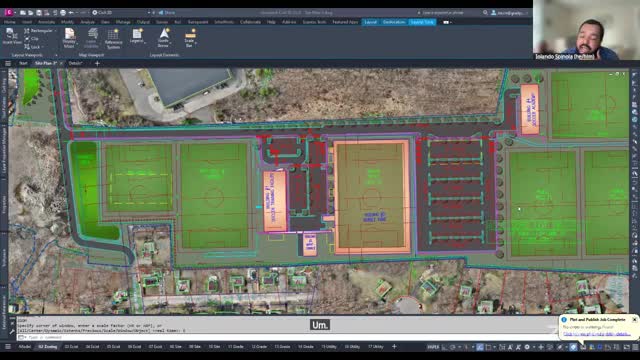
Task: Open the Annotate ribbon tab
Action: [46, 22]
